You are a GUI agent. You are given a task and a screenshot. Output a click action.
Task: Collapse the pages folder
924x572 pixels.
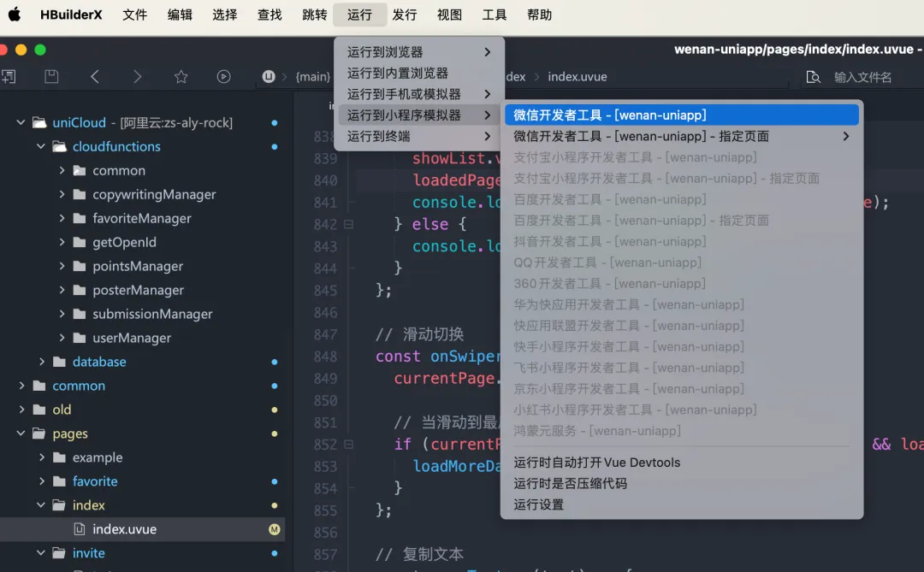click(x=21, y=433)
